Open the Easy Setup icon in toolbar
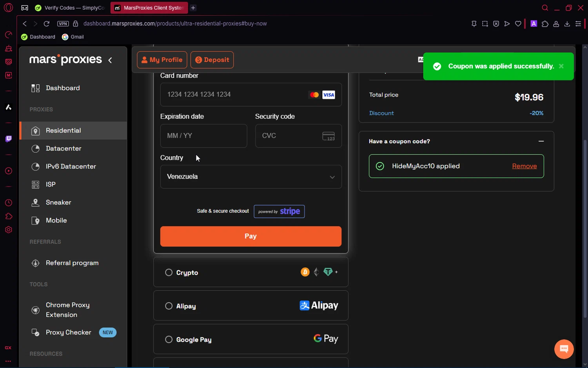This screenshot has width=588, height=368. 578,24
